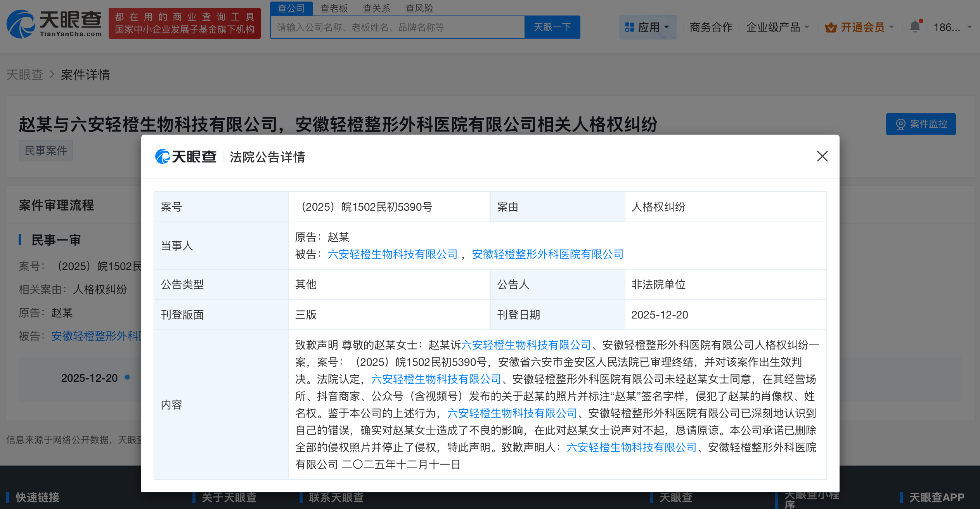Image resolution: width=980 pixels, height=509 pixels.
Task: Expand the 开通会员 dropdown arrow
Action: (891, 28)
